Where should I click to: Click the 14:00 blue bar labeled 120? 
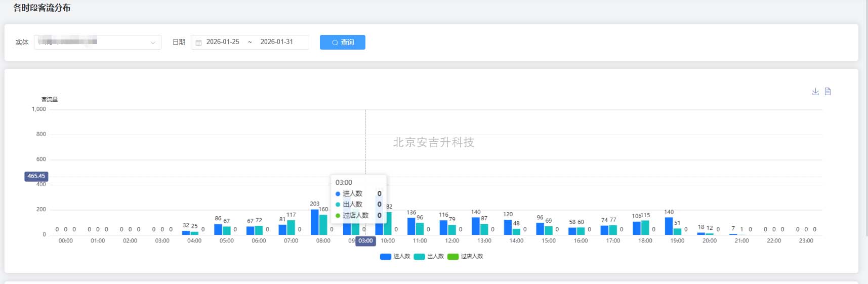click(508, 227)
